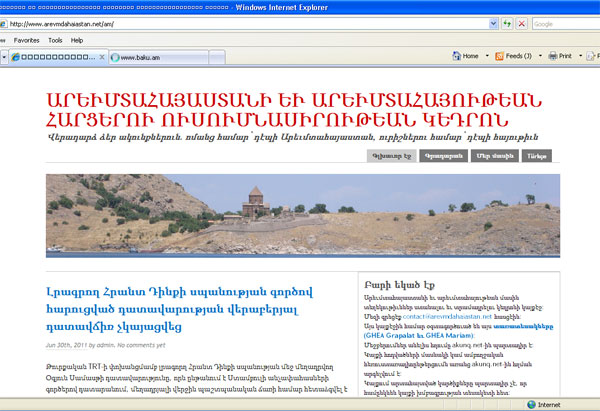Click the Home icon in command bar

457,57
